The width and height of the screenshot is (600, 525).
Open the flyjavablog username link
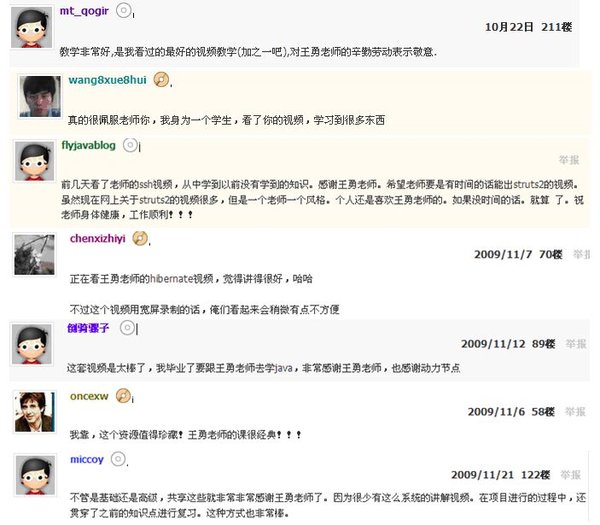(88, 145)
